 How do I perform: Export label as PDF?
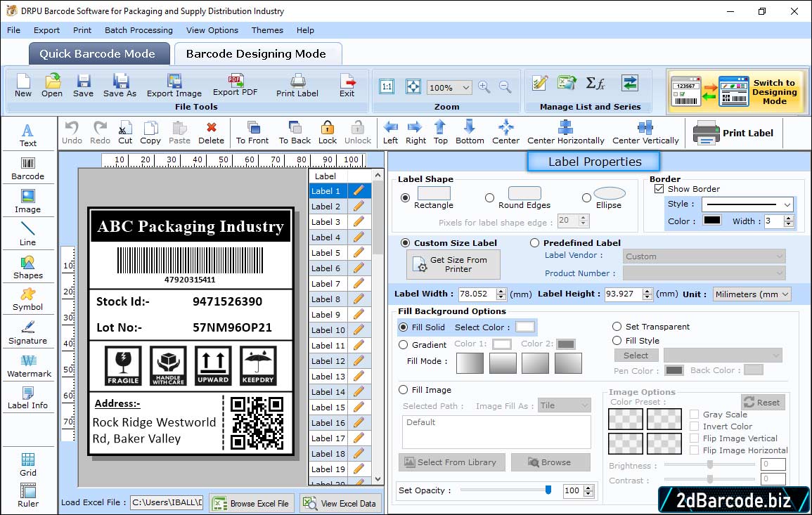coord(235,86)
